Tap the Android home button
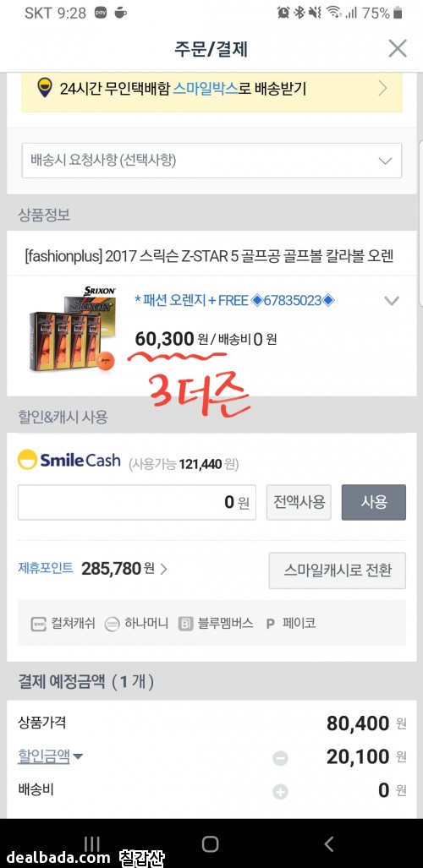This screenshot has width=423, height=868. 210,843
